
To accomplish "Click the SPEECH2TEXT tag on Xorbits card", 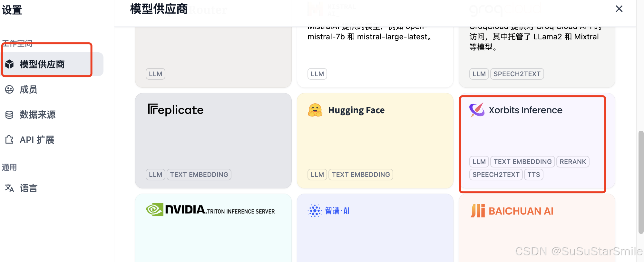I will pyautogui.click(x=496, y=175).
